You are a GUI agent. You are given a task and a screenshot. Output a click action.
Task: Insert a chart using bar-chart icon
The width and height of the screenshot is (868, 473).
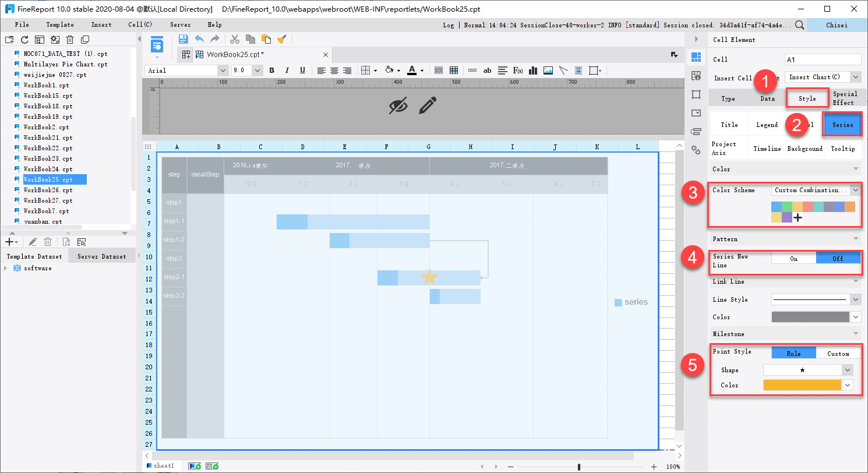click(x=532, y=70)
